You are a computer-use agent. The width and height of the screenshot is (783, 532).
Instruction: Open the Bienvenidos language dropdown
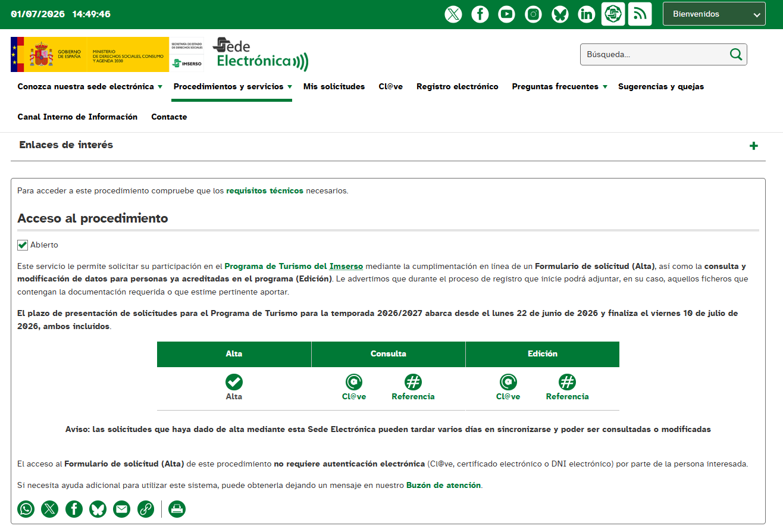pyautogui.click(x=714, y=14)
